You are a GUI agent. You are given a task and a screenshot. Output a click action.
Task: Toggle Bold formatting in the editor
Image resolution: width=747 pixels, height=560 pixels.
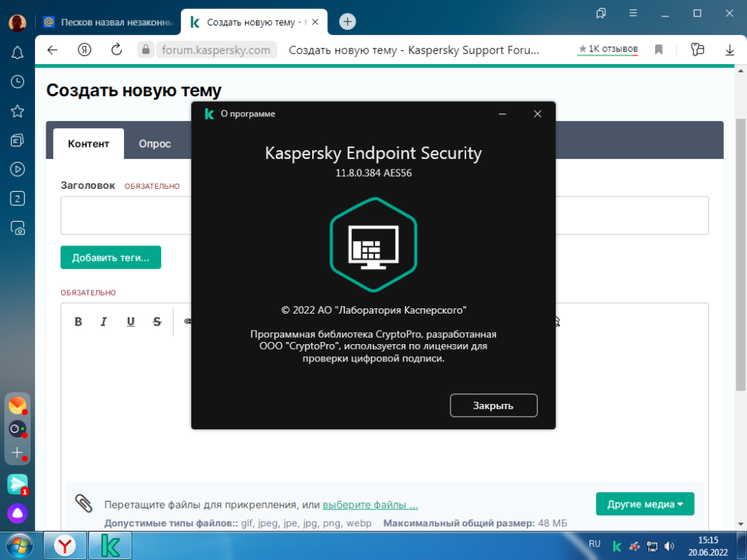pos(78,322)
